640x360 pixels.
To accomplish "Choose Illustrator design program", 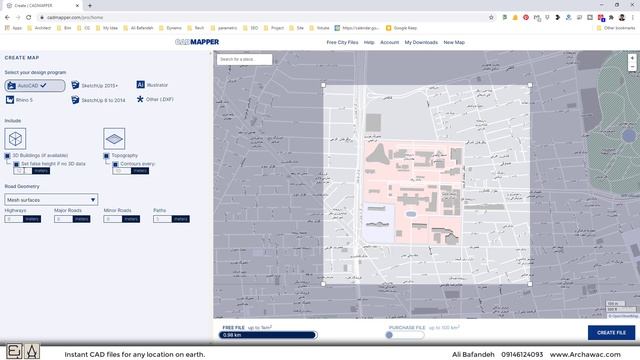I will (x=152, y=85).
